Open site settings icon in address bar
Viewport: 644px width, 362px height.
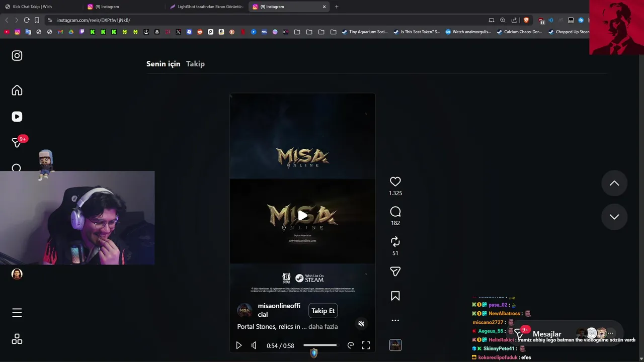click(49, 20)
